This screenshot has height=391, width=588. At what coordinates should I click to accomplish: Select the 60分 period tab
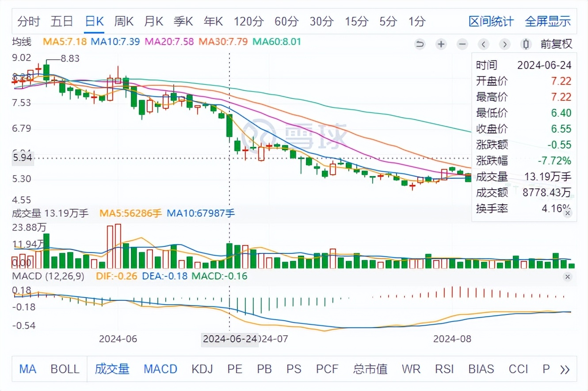(286, 21)
